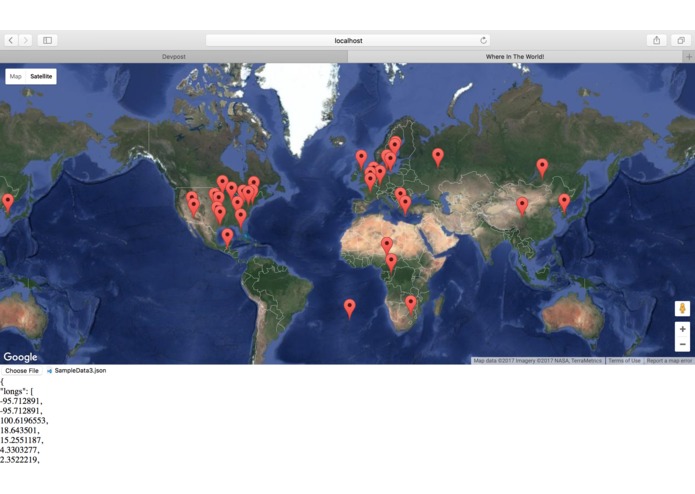This screenshot has width=695, height=494.
Task: Open Report a map error link
Action: [x=669, y=361]
